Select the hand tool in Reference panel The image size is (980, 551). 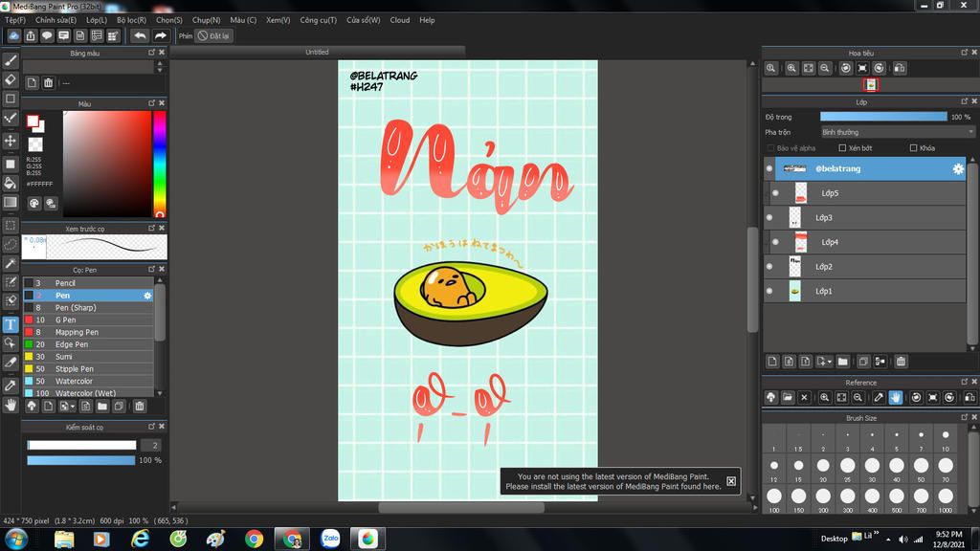(x=896, y=397)
